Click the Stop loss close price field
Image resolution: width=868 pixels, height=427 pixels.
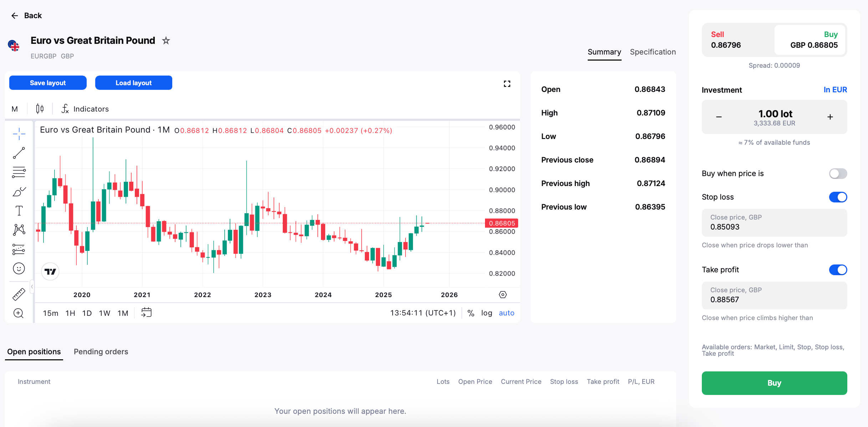[774, 223]
